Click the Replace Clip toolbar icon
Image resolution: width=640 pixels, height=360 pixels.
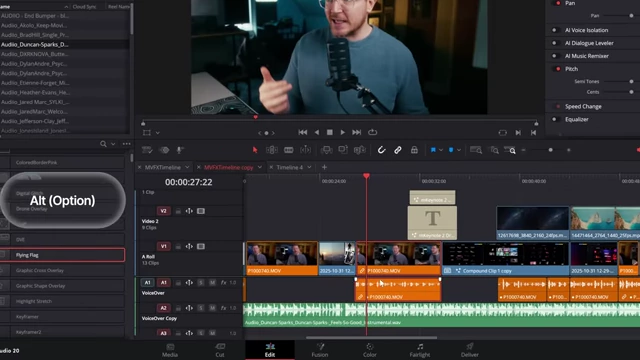click(x=360, y=150)
